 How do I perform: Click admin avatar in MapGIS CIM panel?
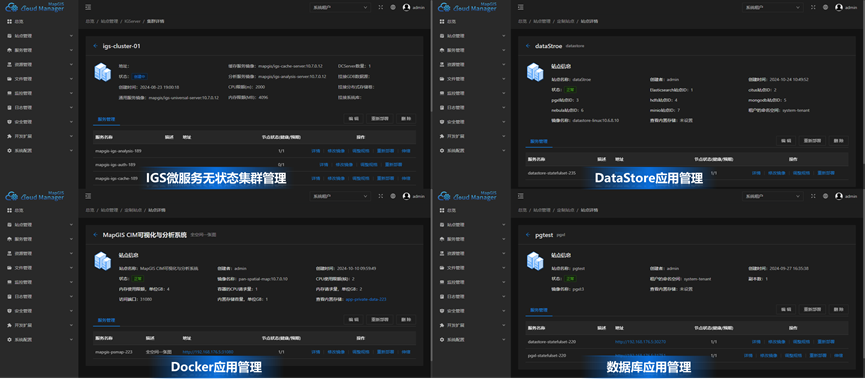(x=407, y=196)
